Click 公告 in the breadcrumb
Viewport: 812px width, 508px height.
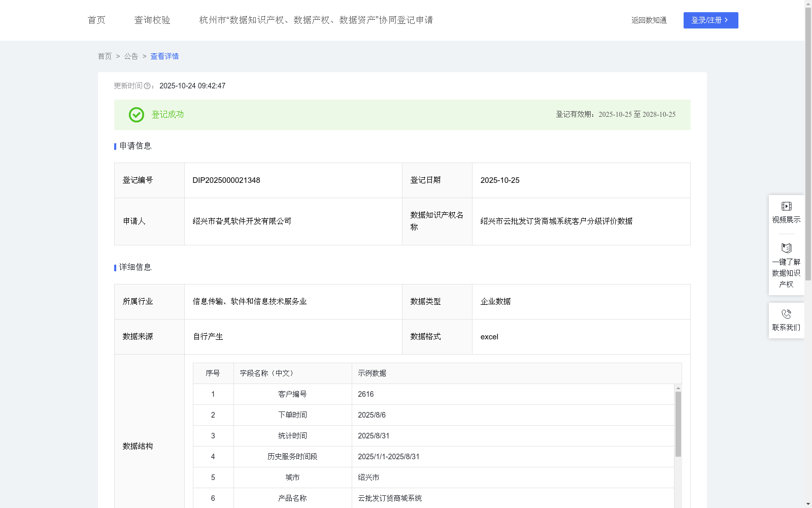point(131,56)
